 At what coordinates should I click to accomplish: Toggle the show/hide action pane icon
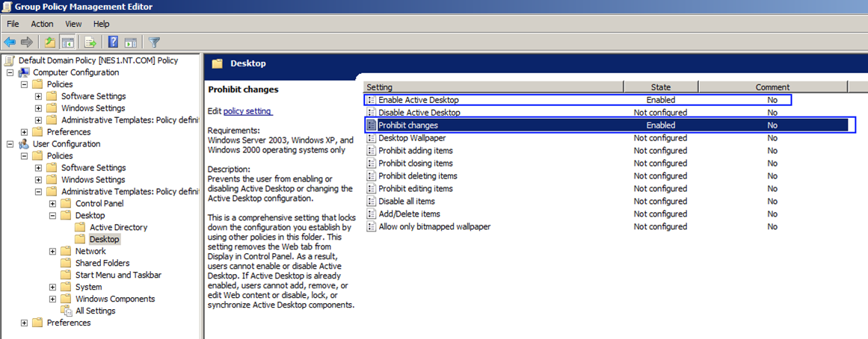[131, 42]
